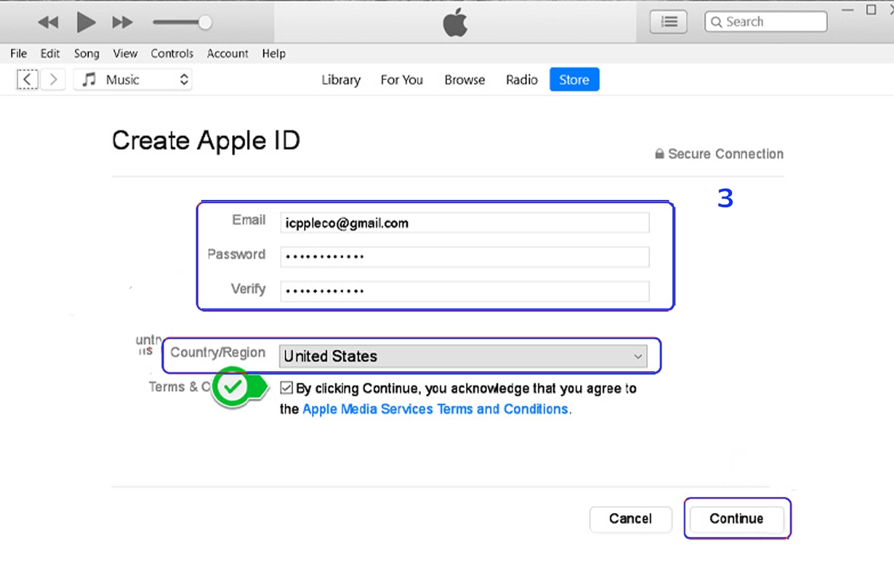Toggle the terms agreement checkbox
894x588 pixels.
click(286, 387)
